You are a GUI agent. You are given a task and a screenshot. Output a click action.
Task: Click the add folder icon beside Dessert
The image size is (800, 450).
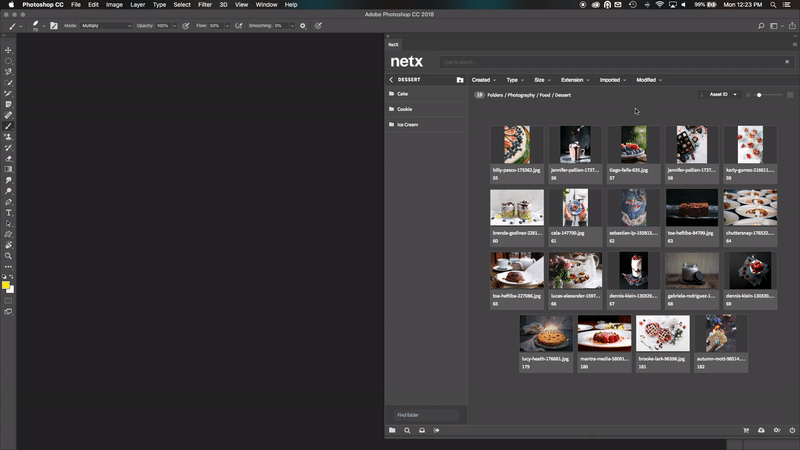tap(460, 79)
